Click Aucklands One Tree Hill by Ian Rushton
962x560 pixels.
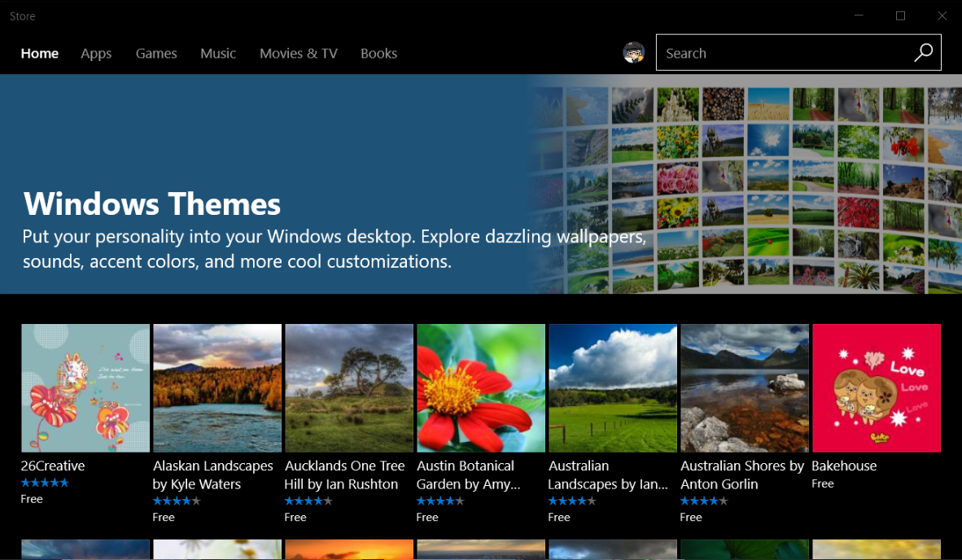coord(345,475)
